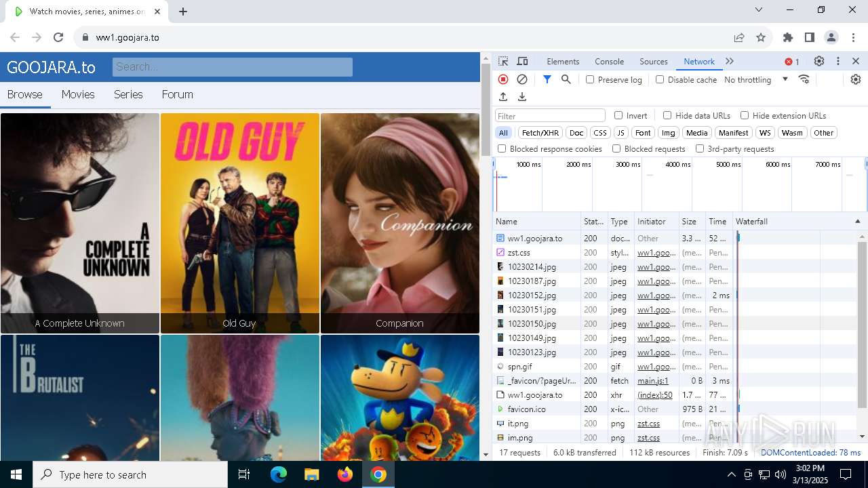Click the network Filter text field
868x488 pixels.
point(550,116)
